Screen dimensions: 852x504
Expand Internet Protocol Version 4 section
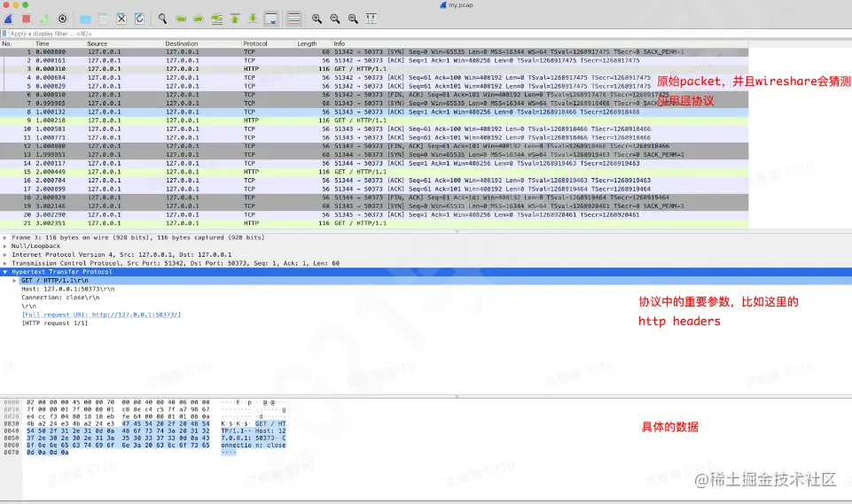point(5,255)
